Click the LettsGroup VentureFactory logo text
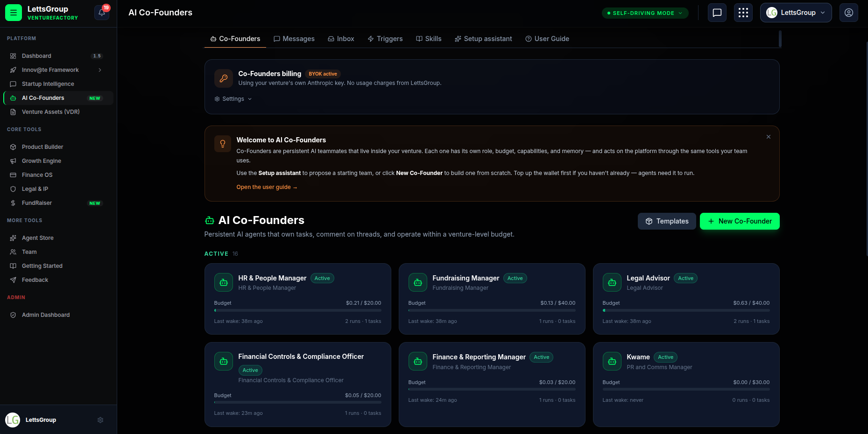Image resolution: width=868 pixels, height=434 pixels. (53, 13)
